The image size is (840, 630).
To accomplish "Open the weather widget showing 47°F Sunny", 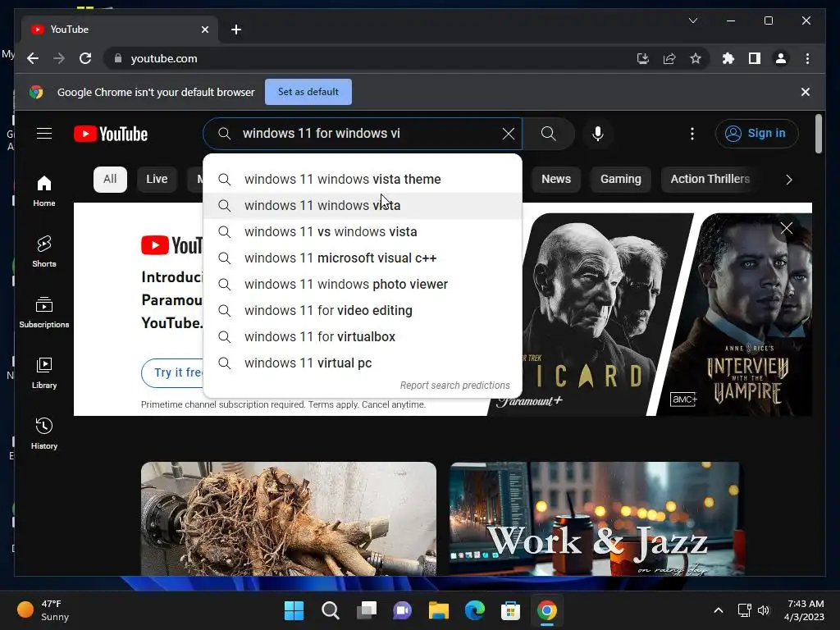I will [x=44, y=610].
